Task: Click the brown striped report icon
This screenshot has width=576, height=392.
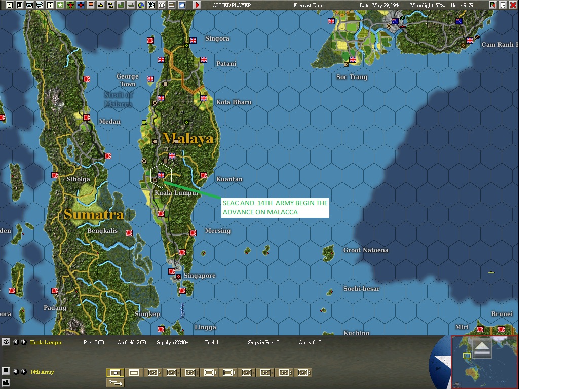Action: (x=171, y=5)
